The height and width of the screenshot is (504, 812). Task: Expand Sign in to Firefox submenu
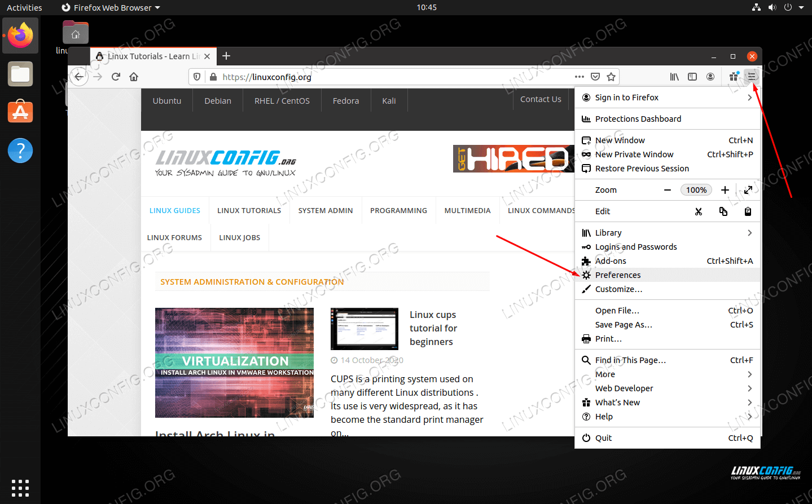[668, 98]
